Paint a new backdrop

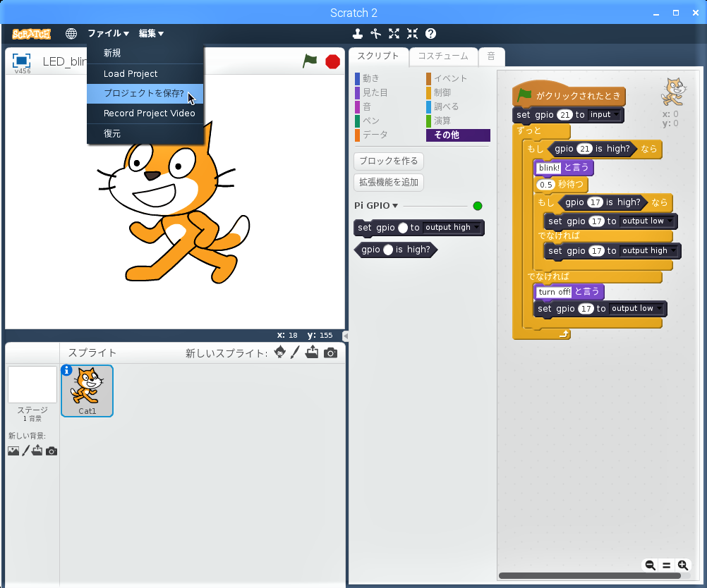click(25, 451)
